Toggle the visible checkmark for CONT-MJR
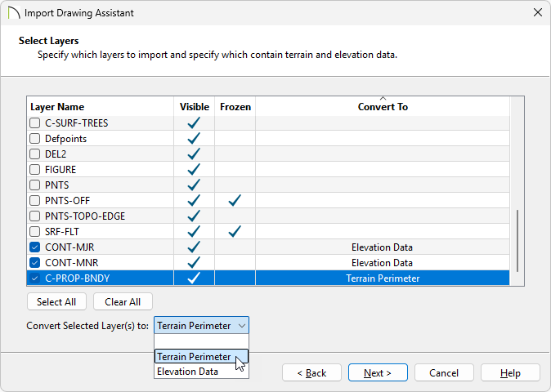This screenshot has width=551, height=392. [x=194, y=247]
